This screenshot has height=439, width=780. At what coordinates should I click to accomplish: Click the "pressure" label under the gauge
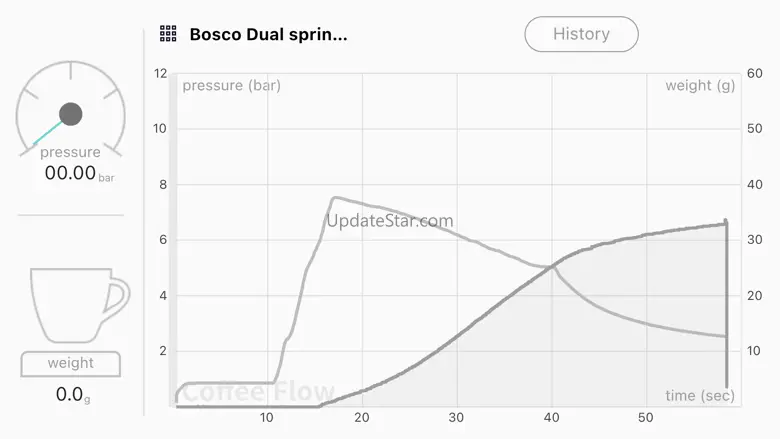pyautogui.click(x=70, y=152)
